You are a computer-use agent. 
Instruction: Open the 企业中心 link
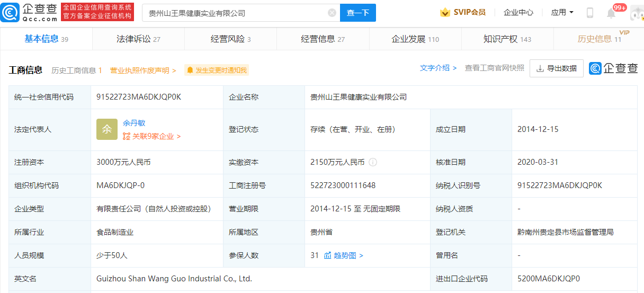pos(518,12)
